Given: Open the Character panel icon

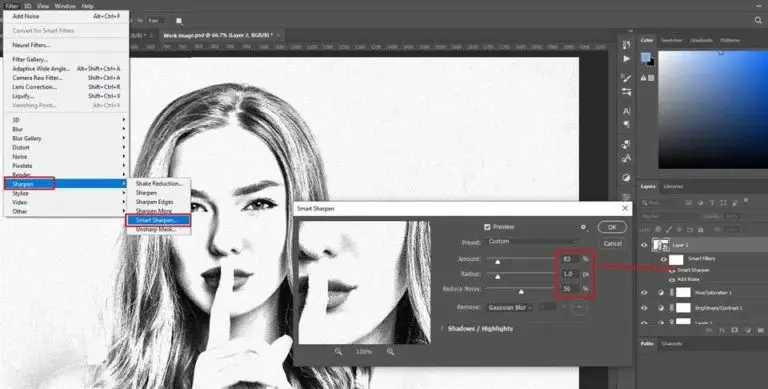Looking at the screenshot, I should pos(626,111).
